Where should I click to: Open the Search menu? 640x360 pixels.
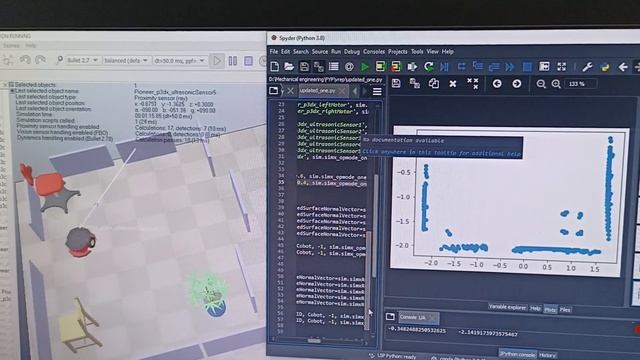coord(300,52)
